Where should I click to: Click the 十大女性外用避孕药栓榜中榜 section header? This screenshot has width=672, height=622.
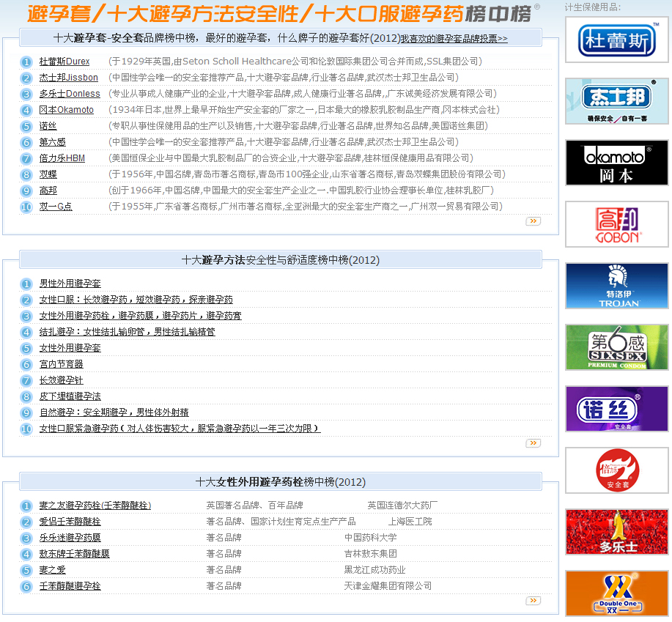(x=281, y=482)
